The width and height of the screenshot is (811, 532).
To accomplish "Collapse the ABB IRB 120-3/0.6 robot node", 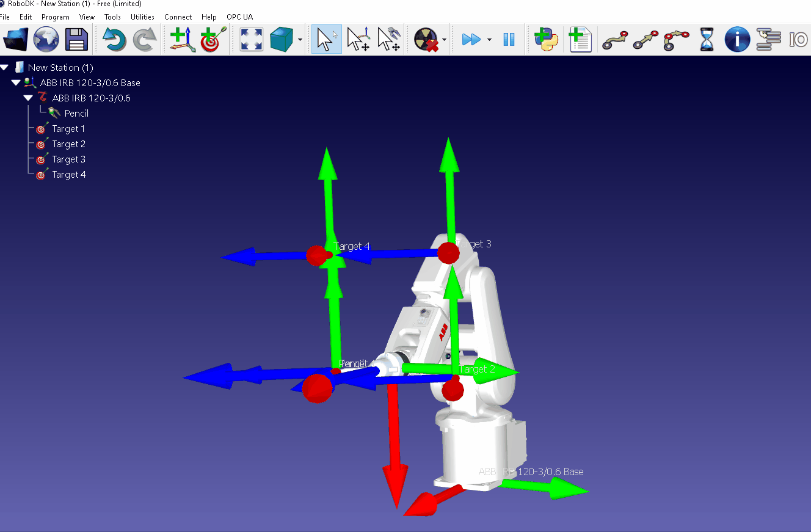I will pyautogui.click(x=28, y=98).
